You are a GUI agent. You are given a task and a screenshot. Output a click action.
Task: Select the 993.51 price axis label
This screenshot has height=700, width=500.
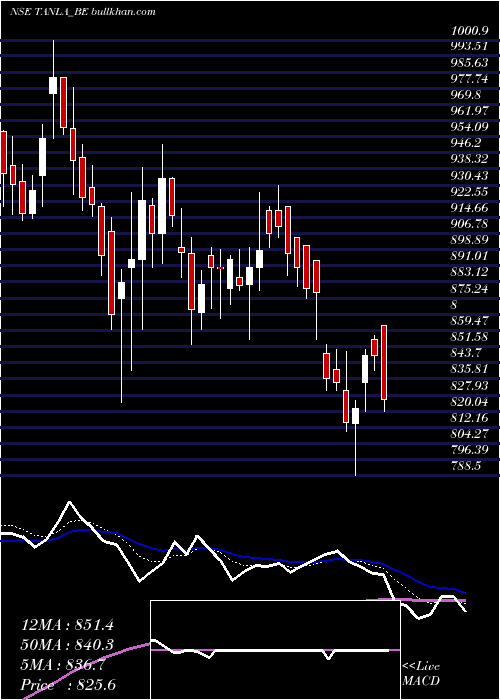coord(471,46)
